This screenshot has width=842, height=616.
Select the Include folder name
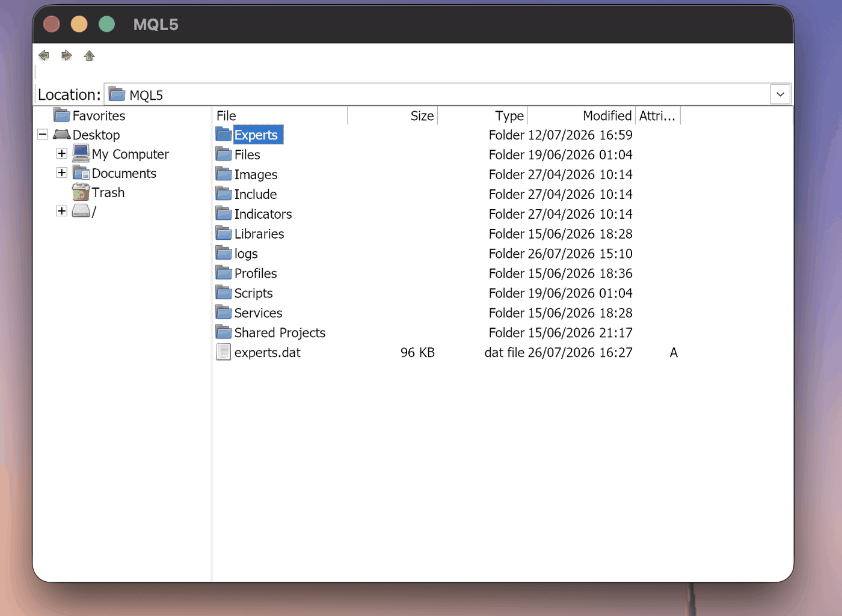pos(256,194)
